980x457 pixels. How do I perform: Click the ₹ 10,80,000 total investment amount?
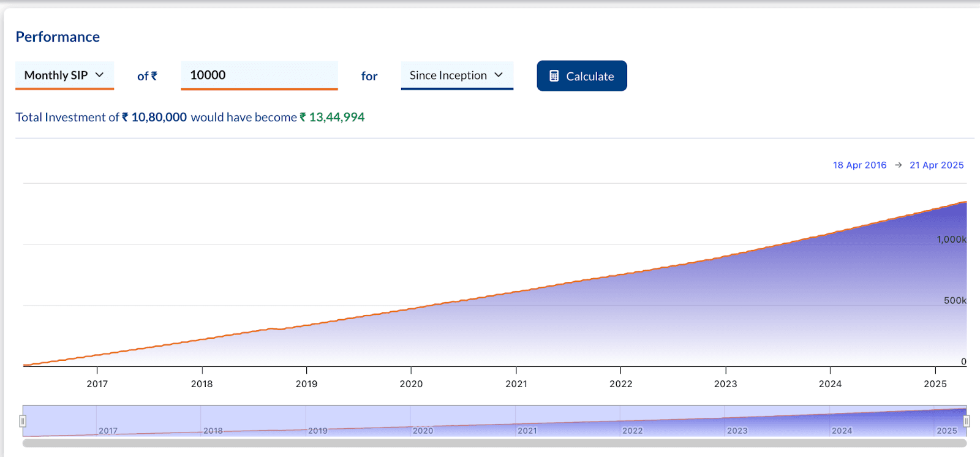click(x=154, y=117)
